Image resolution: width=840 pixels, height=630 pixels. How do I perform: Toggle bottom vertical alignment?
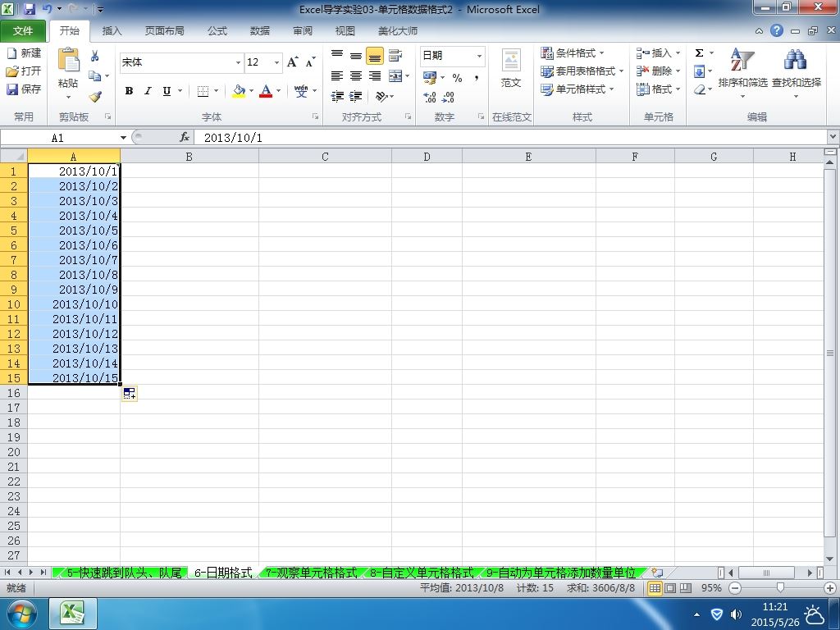click(x=374, y=55)
